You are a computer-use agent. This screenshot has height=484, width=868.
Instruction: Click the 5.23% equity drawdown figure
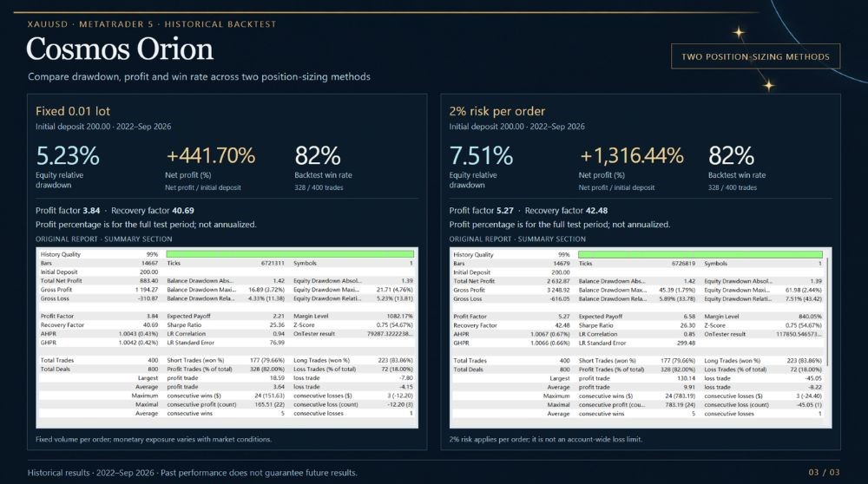pyautogui.click(x=68, y=155)
